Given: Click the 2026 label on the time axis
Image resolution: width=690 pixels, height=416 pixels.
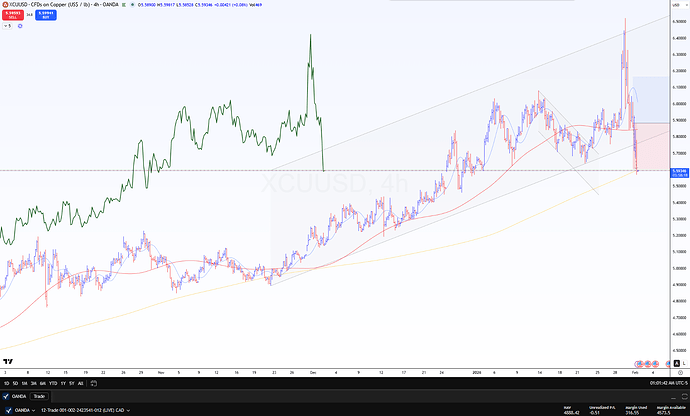Looking at the screenshot, I should point(477,372).
